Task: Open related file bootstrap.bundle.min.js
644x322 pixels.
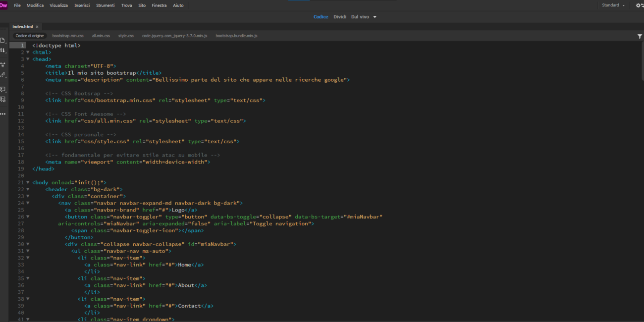Action: pyautogui.click(x=236, y=36)
